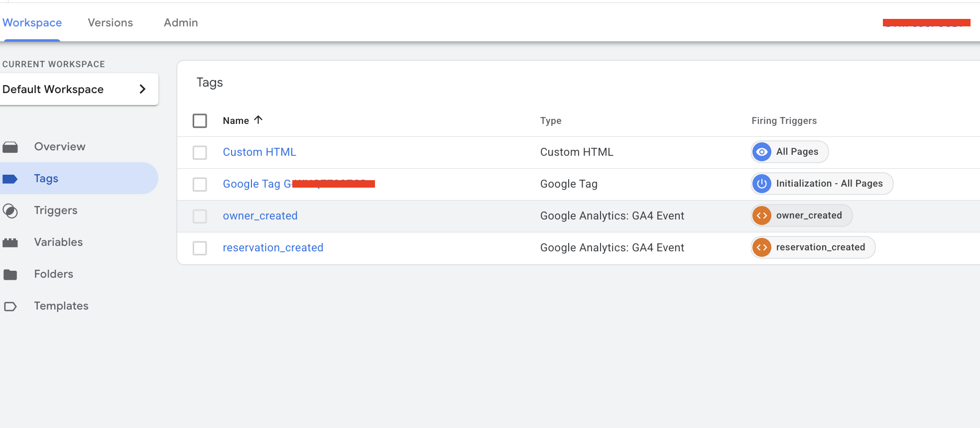Open Overview in the sidebar
This screenshot has height=428, width=980.
pos(60,147)
